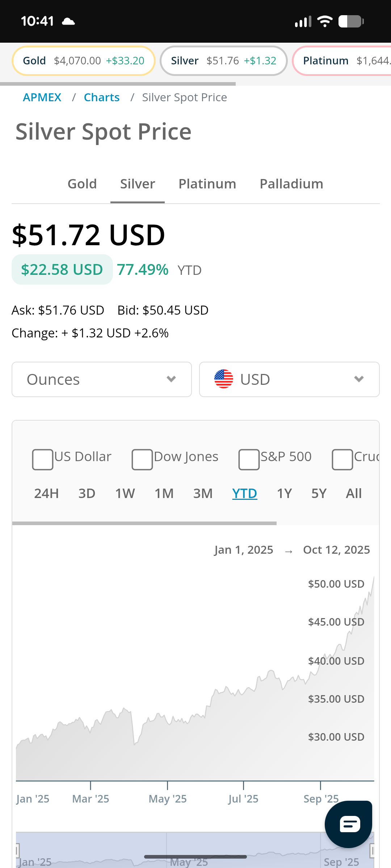Switch to the Gold tab
The height and width of the screenshot is (868, 391).
[x=82, y=184]
